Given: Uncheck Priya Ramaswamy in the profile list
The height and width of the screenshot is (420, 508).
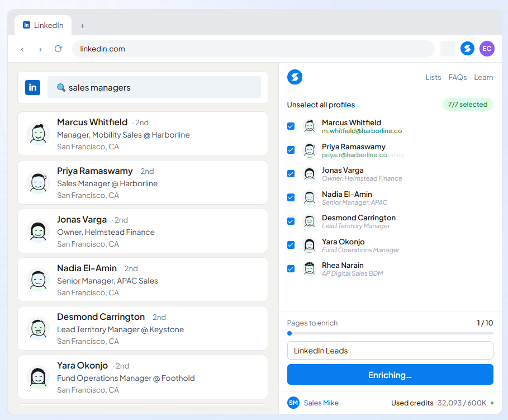Looking at the screenshot, I should click(291, 150).
